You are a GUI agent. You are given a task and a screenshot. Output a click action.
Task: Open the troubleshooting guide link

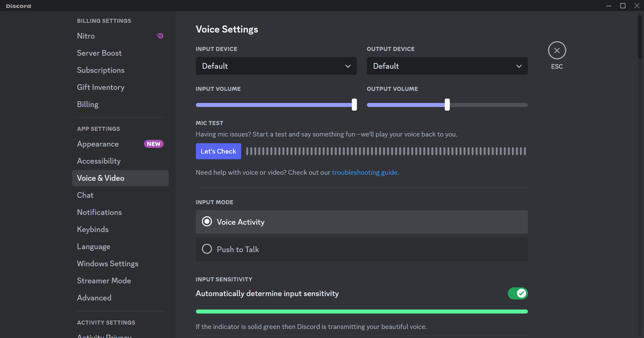365,172
